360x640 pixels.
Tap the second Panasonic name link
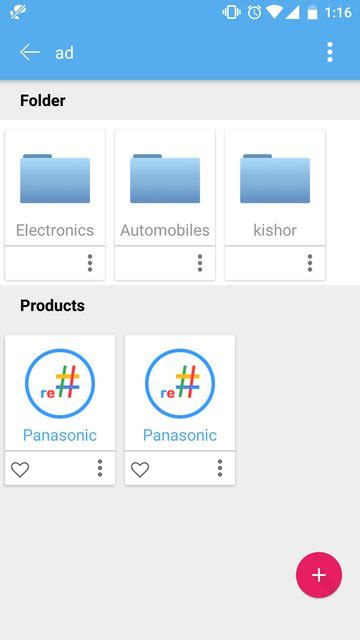coord(180,435)
